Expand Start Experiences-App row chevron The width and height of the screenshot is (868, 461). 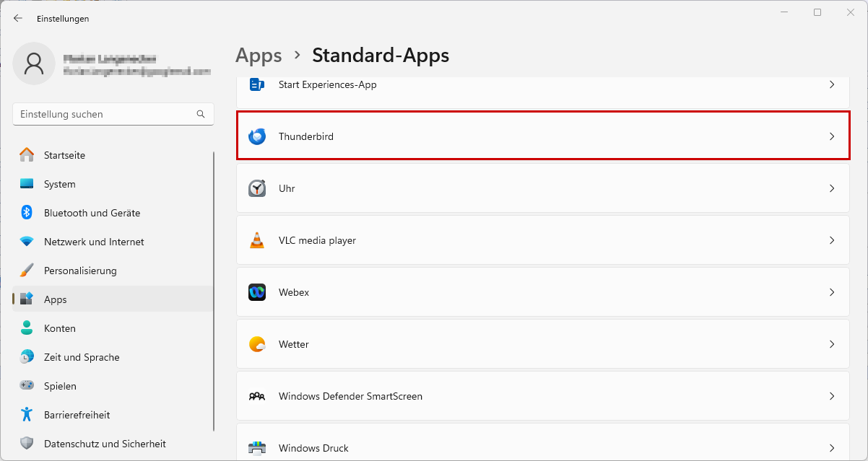[832, 84]
